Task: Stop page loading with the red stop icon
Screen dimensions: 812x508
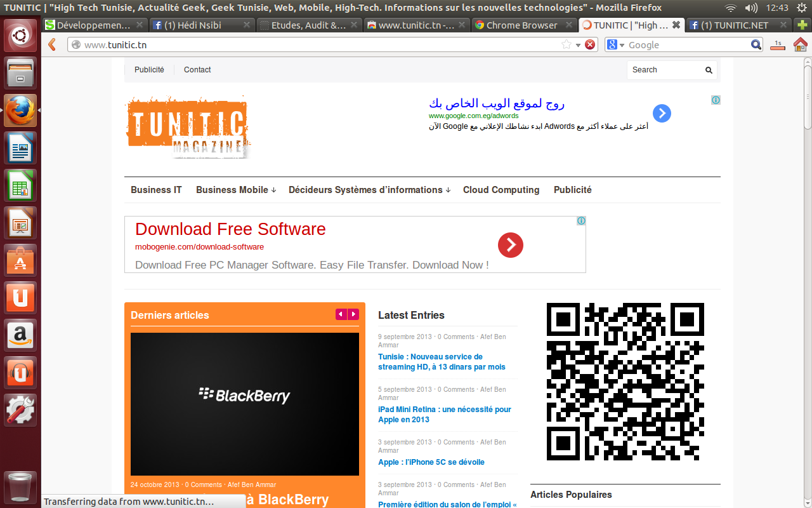Action: [589, 44]
